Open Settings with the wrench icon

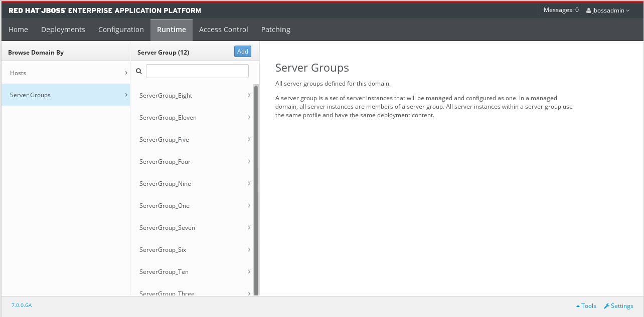pyautogui.click(x=618, y=306)
